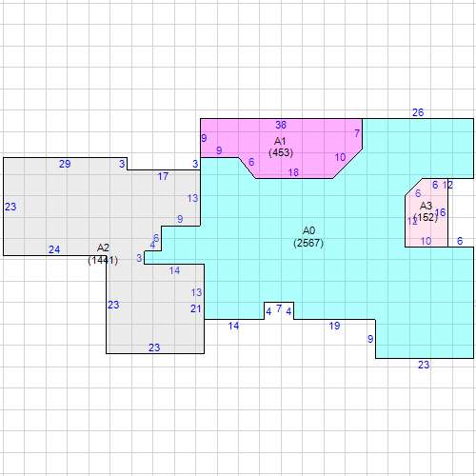Select the 26 dimension above the cyan area
The width and height of the screenshot is (476, 476).
[418, 112]
